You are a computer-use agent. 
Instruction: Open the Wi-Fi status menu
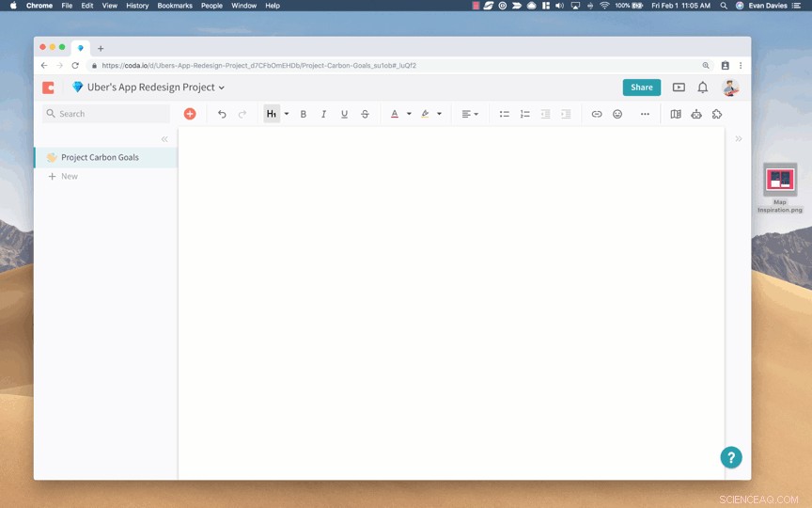[604, 6]
